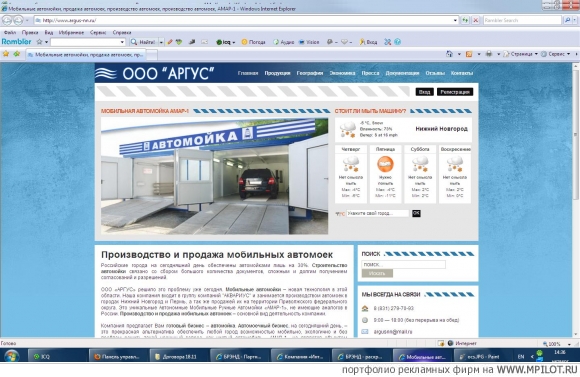This screenshot has width=580, height=377.
Task: Open Vision in the Rambler toolbar
Action: tap(309, 42)
